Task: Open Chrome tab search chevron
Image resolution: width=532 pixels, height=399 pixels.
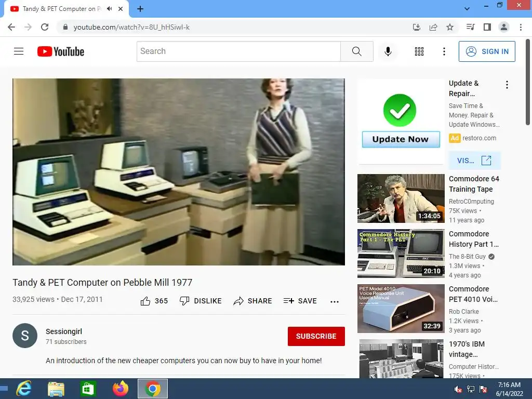Action: (467, 9)
